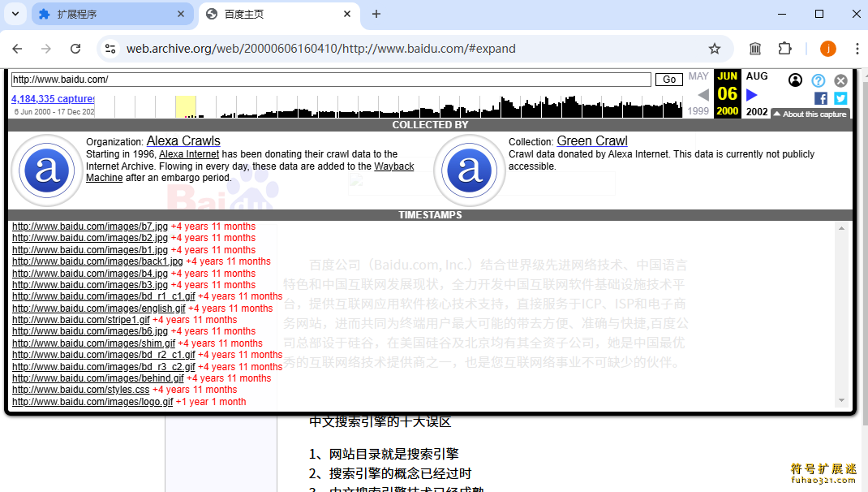Viewport: 868px width, 492px height.
Task: Reload the current page
Action: [x=75, y=49]
